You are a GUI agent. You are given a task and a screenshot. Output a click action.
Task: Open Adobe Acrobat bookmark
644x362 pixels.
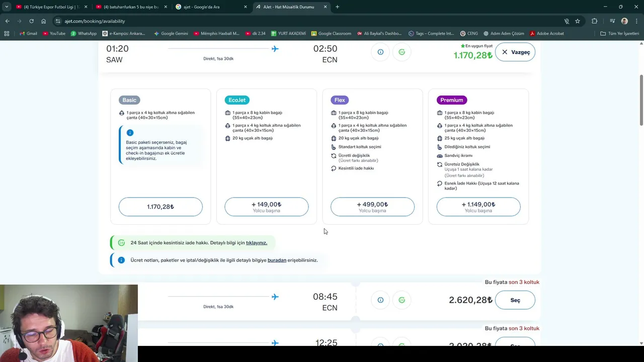pyautogui.click(x=547, y=34)
